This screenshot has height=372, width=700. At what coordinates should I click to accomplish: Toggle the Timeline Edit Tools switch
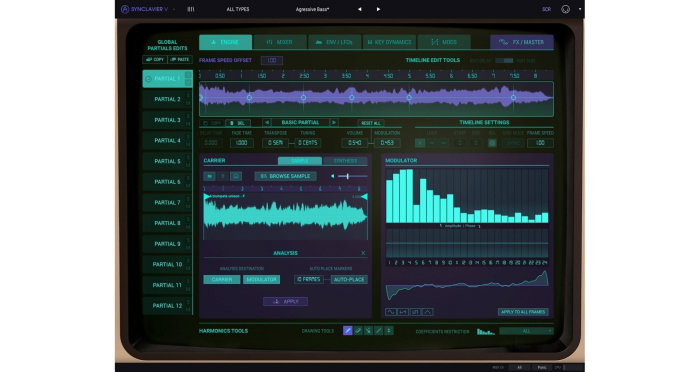(x=504, y=60)
